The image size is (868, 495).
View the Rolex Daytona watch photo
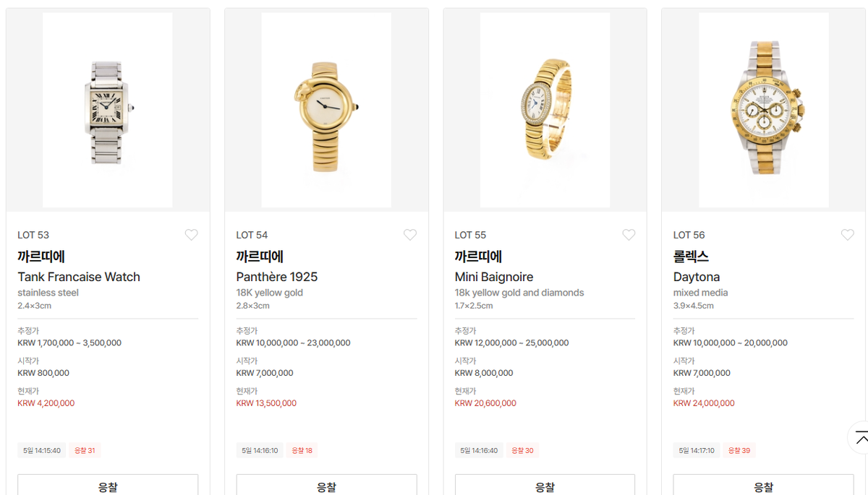(x=764, y=110)
